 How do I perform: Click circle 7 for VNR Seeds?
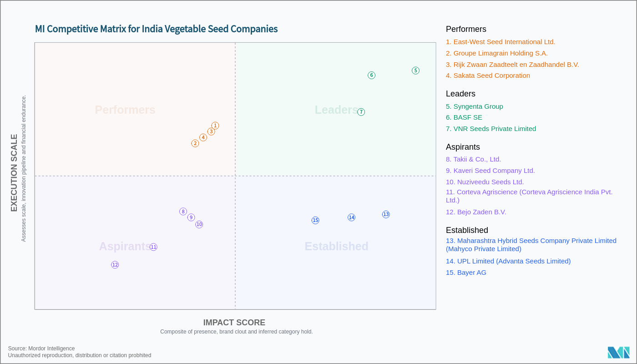[x=361, y=112]
